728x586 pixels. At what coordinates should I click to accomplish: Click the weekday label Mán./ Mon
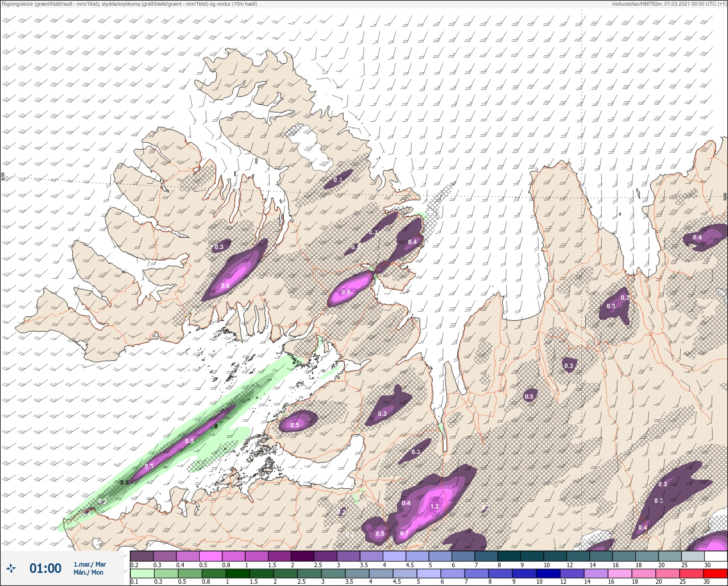89,572
